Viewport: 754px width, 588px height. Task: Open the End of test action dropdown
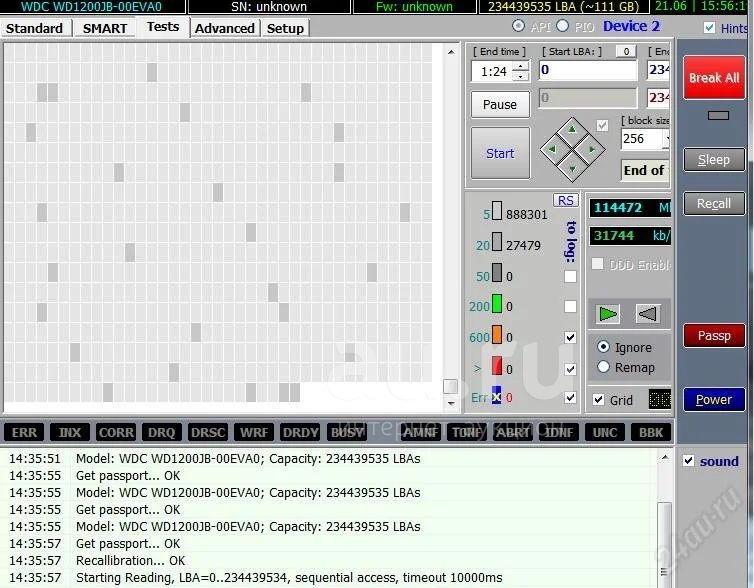[645, 170]
